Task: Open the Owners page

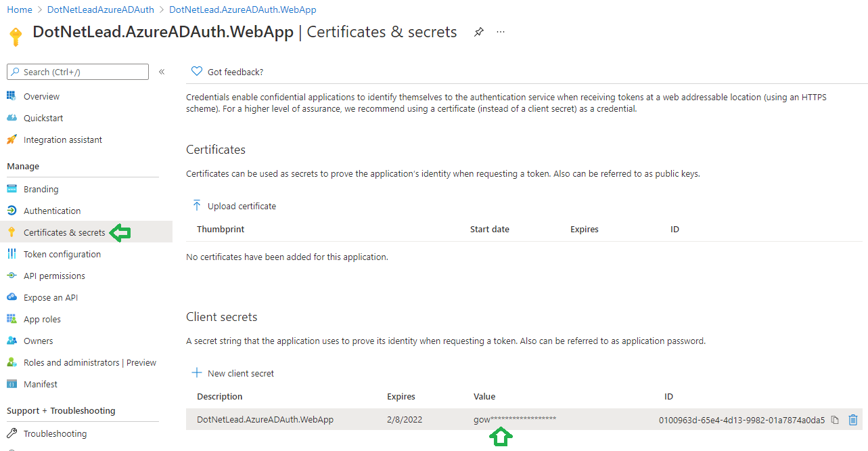Action: [x=38, y=341]
